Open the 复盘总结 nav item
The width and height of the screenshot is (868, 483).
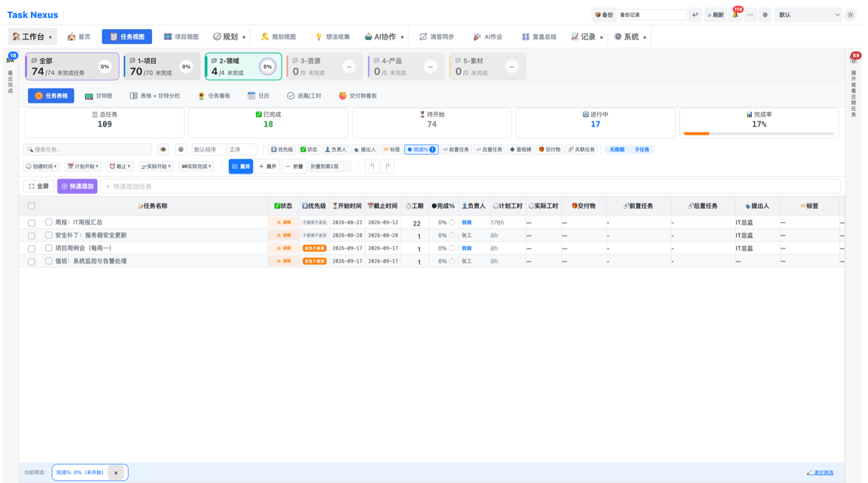(x=539, y=37)
